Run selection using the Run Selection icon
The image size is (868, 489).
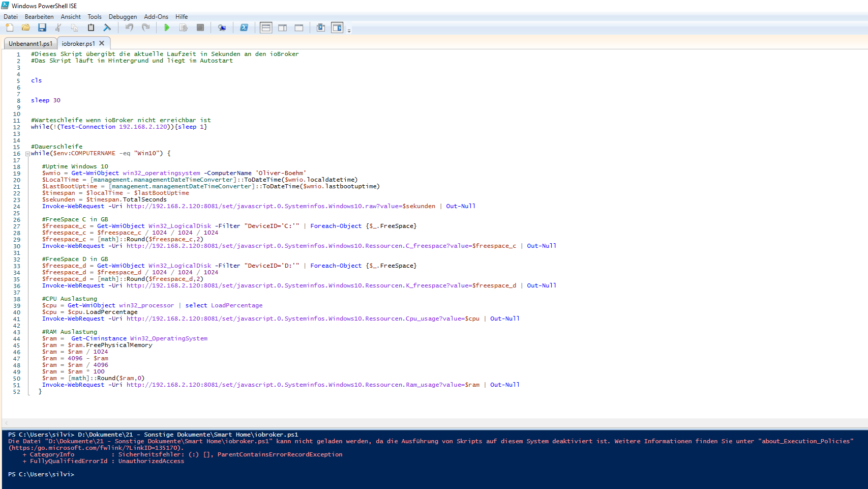184,27
